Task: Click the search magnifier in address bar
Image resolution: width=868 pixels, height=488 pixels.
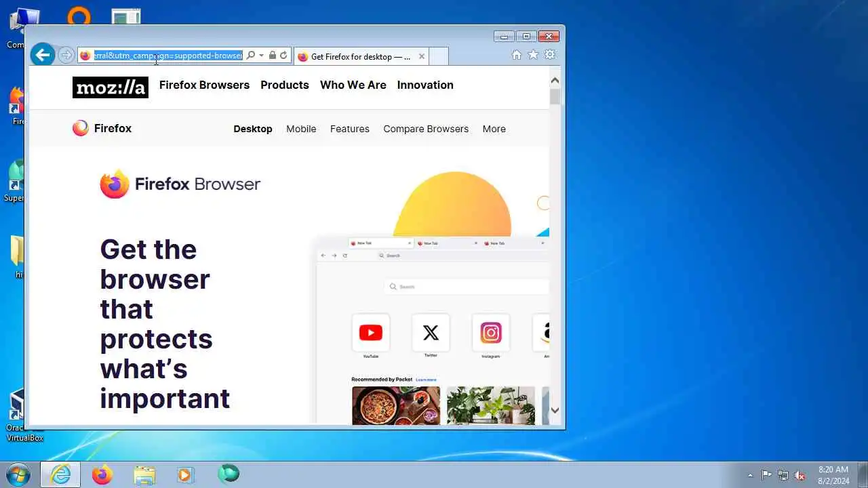Action: pyautogui.click(x=250, y=56)
